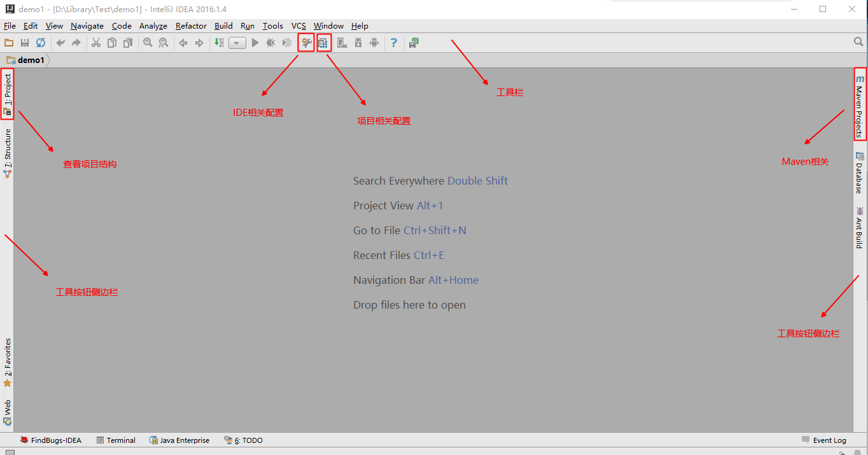Click the 'Navigation Bar' hint text
This screenshot has height=455, width=868.
tap(389, 280)
